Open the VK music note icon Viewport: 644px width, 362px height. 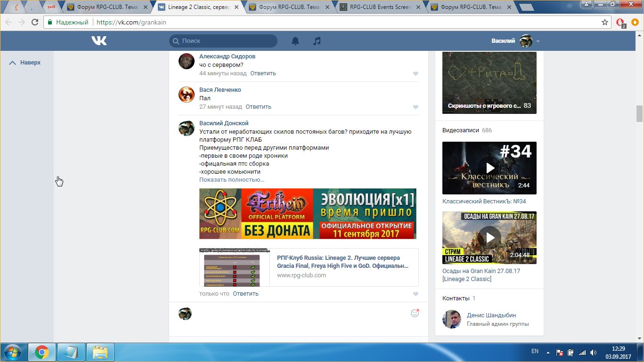click(x=317, y=41)
